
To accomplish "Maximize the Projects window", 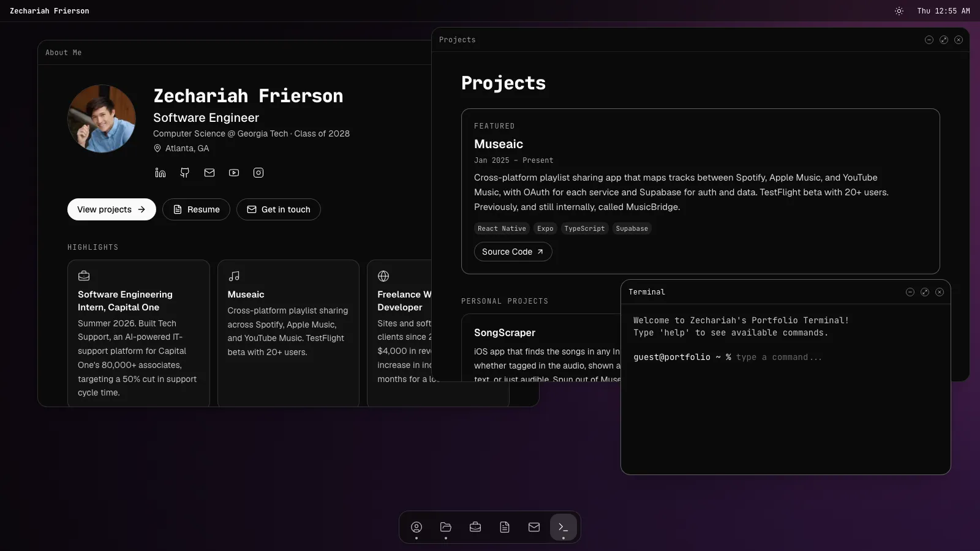I will (944, 40).
